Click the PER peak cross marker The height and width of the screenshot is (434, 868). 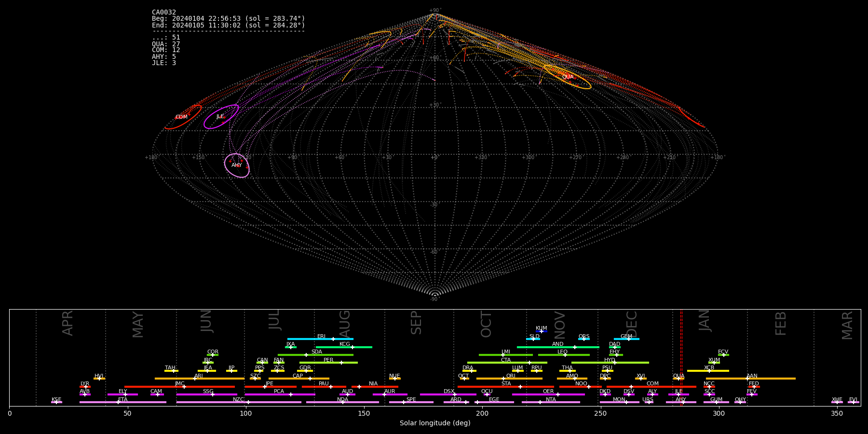click(x=341, y=363)
